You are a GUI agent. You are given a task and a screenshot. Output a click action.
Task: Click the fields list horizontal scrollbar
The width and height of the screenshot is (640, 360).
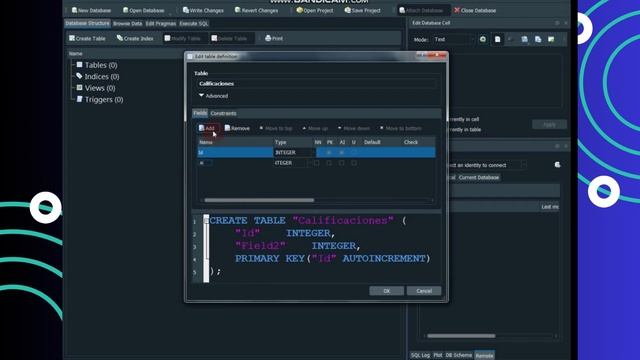259,200
